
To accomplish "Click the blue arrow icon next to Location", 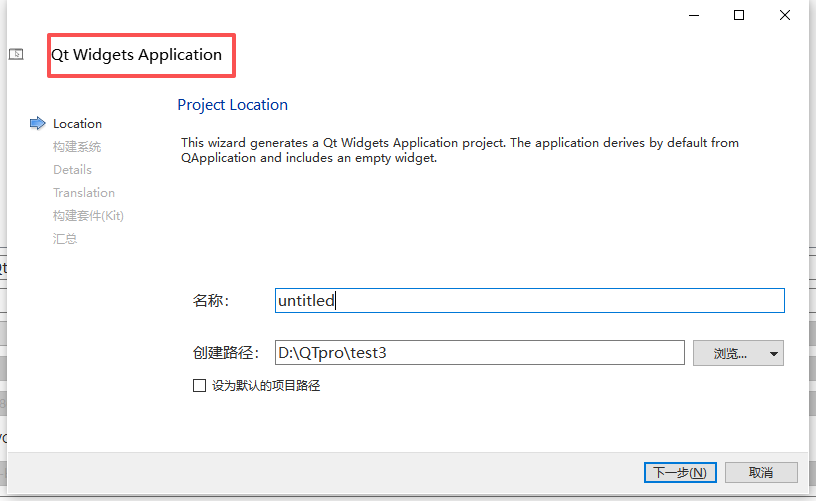I will point(37,123).
